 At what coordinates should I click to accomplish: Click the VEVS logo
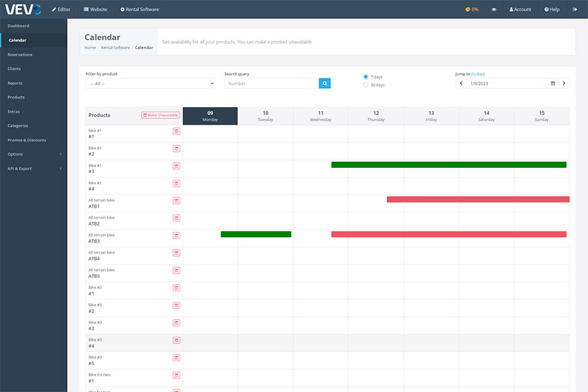[x=22, y=9]
